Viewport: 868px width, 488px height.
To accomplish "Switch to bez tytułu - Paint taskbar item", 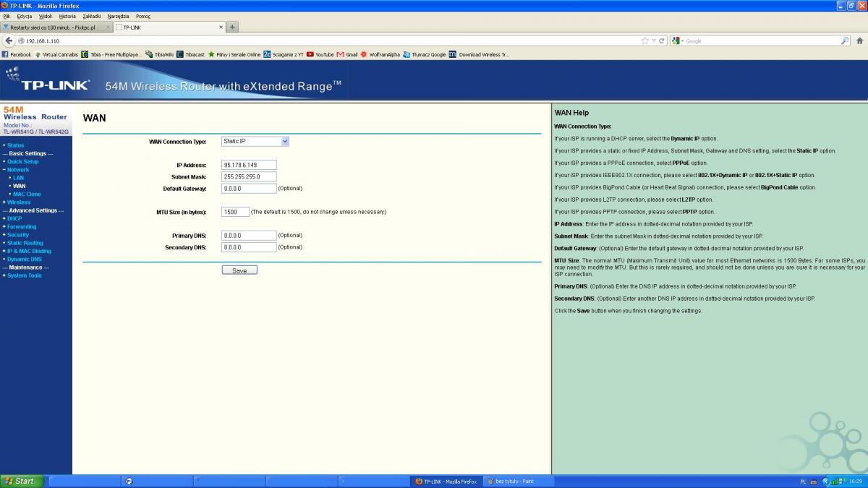I will click(519, 481).
